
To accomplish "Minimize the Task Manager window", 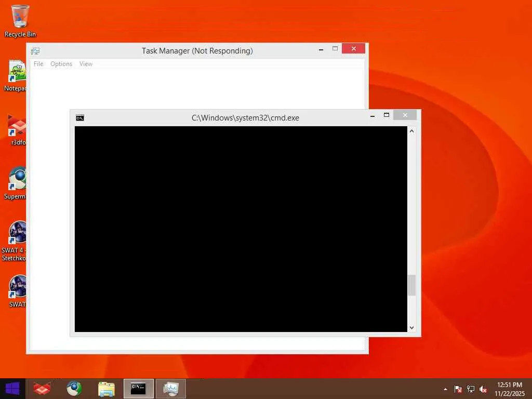I will coord(321,49).
